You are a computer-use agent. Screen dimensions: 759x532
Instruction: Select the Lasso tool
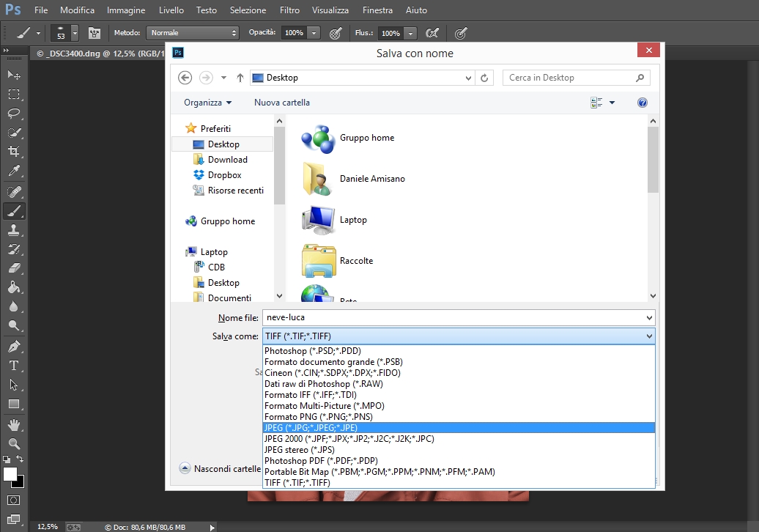(13, 114)
